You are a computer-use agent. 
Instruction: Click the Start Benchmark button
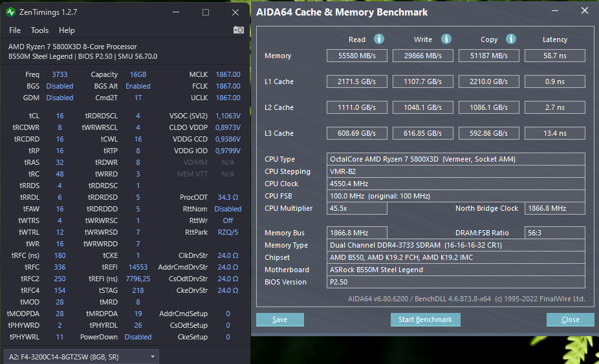(x=425, y=319)
